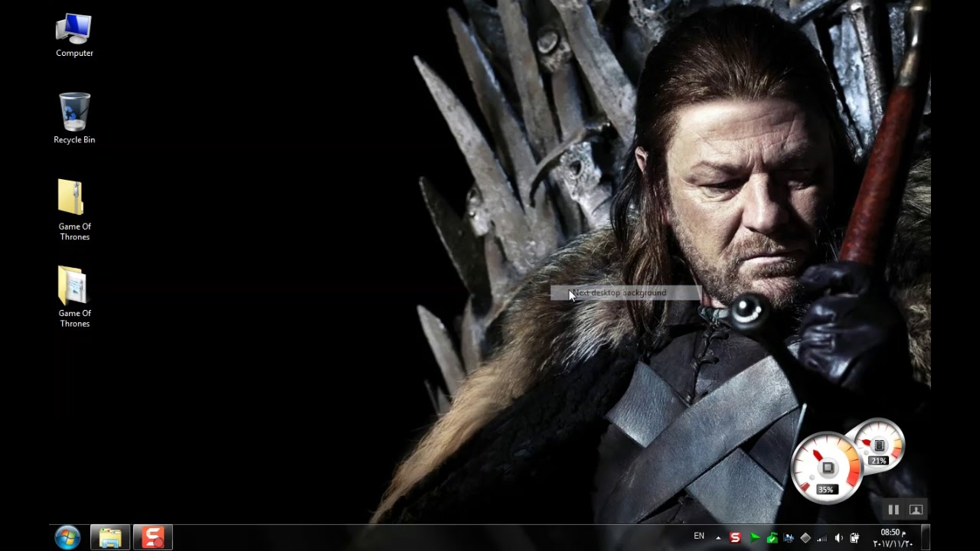
Task: Click the Show desktop button
Action: coord(925,537)
